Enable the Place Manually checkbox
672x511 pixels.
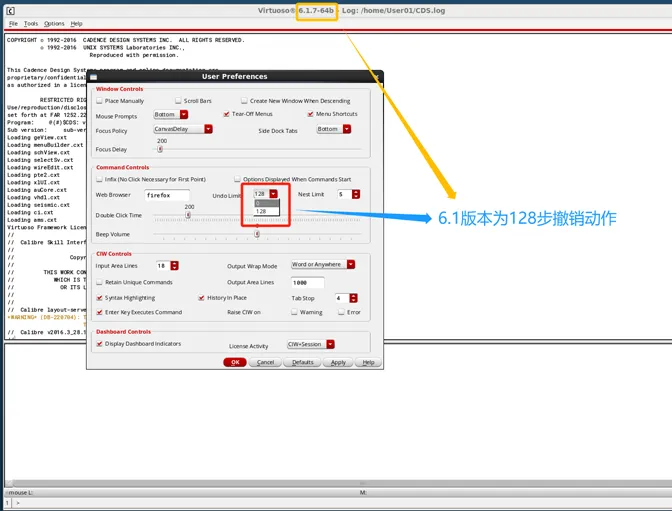click(x=99, y=101)
